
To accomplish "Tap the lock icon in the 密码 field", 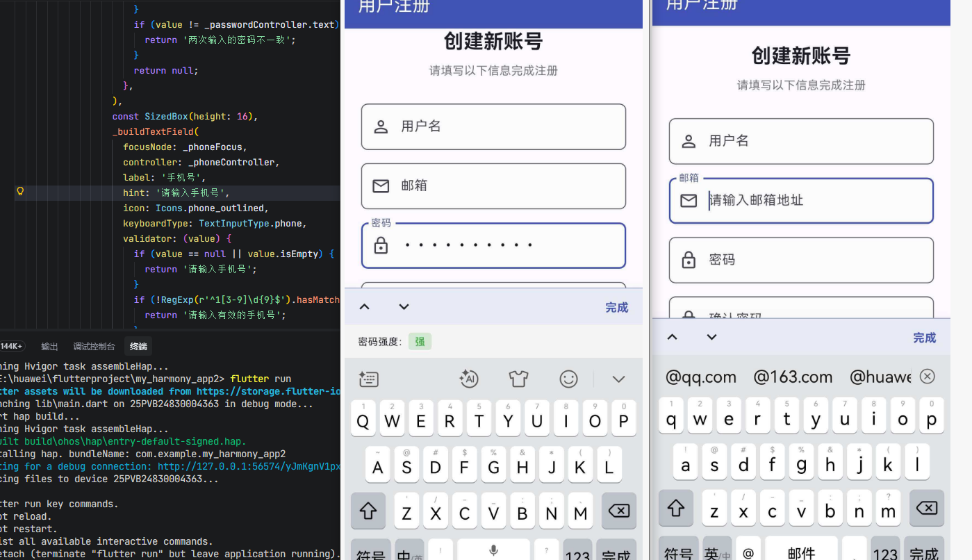I will [x=381, y=245].
